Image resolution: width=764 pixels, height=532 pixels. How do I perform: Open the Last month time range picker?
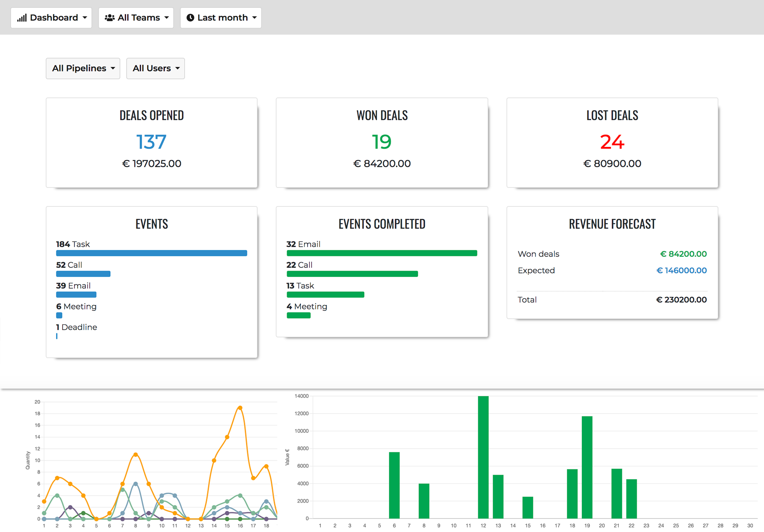221,17
